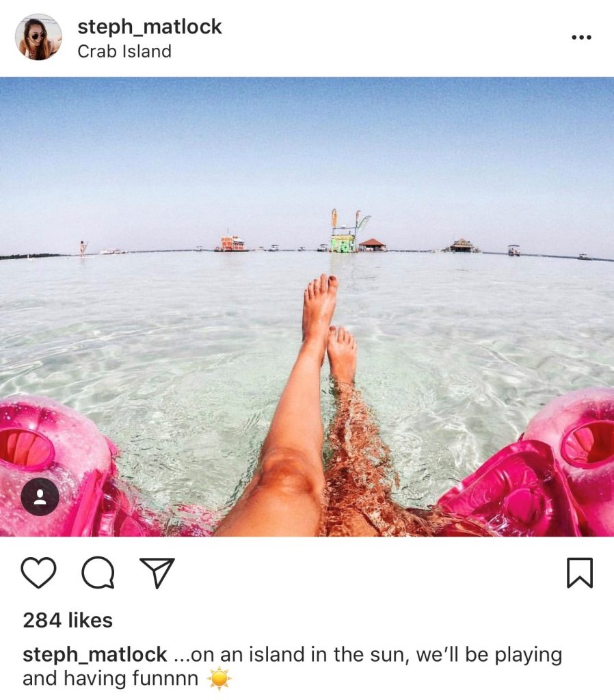This screenshot has width=614, height=700.
Task: Open the three-dot more options menu
Action: pyautogui.click(x=581, y=38)
